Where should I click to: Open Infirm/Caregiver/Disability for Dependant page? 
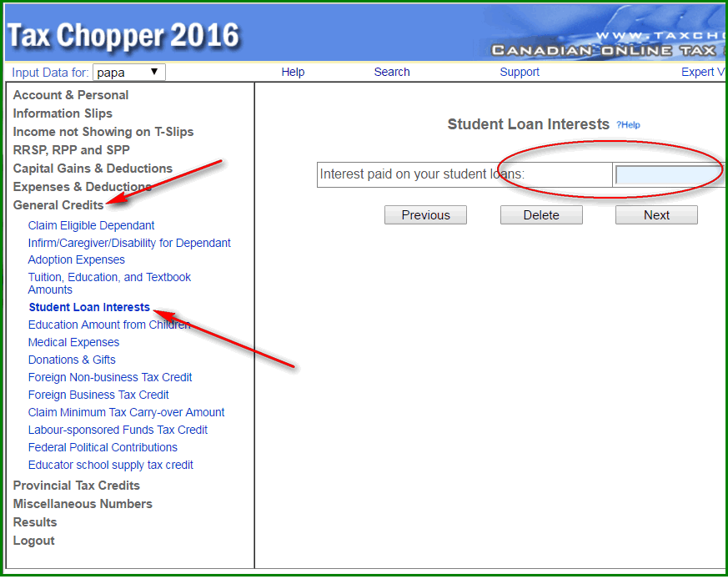129,243
